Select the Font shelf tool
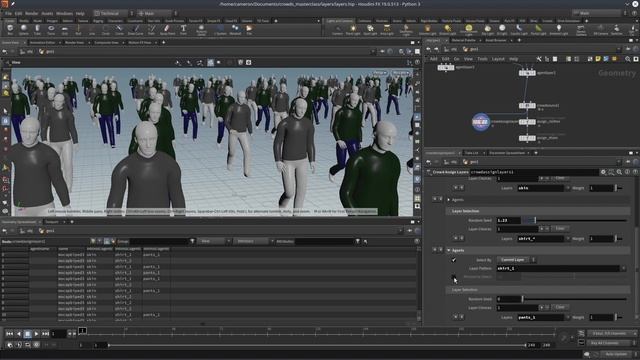Image resolution: width=640 pixels, height=360 pixels. [183, 29]
